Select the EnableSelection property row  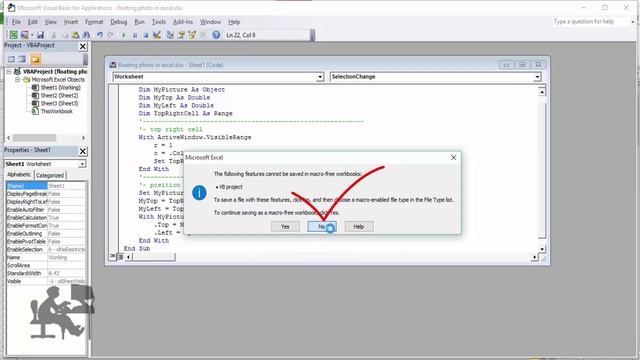pyautogui.click(x=46, y=249)
